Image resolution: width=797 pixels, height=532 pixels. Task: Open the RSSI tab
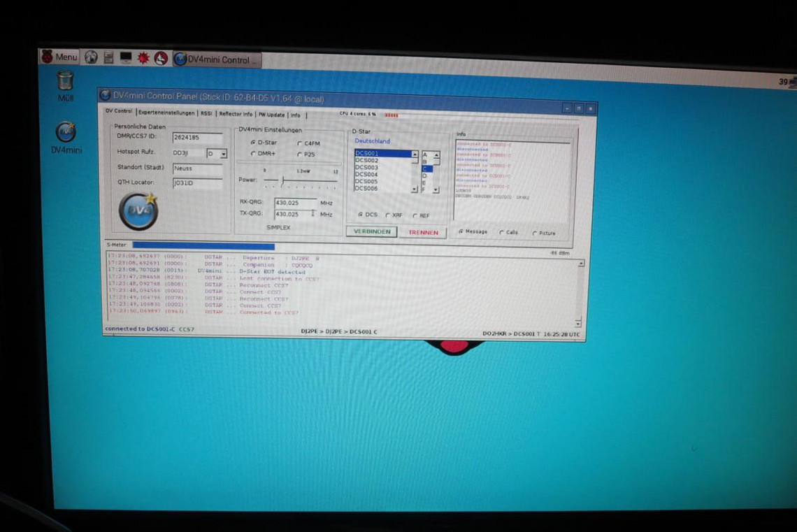206,113
